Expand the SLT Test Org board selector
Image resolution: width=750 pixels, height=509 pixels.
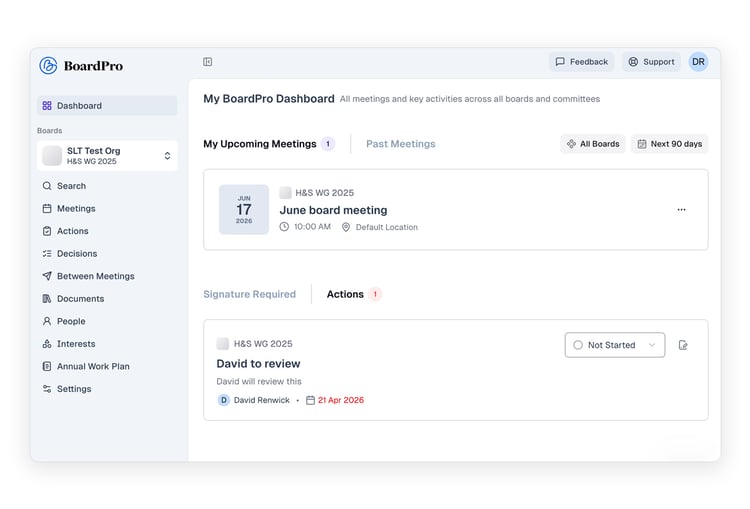click(107, 155)
